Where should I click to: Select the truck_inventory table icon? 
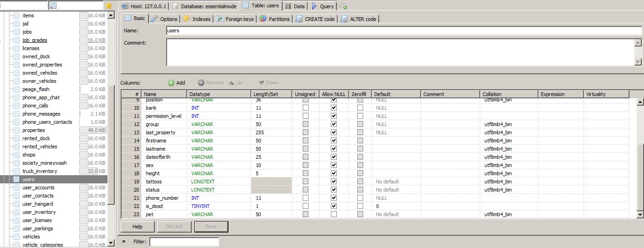[16, 171]
